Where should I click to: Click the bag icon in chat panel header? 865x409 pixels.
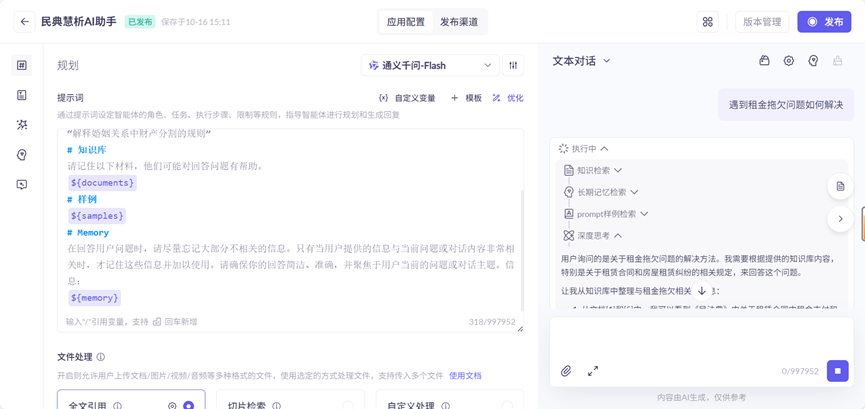[764, 61]
